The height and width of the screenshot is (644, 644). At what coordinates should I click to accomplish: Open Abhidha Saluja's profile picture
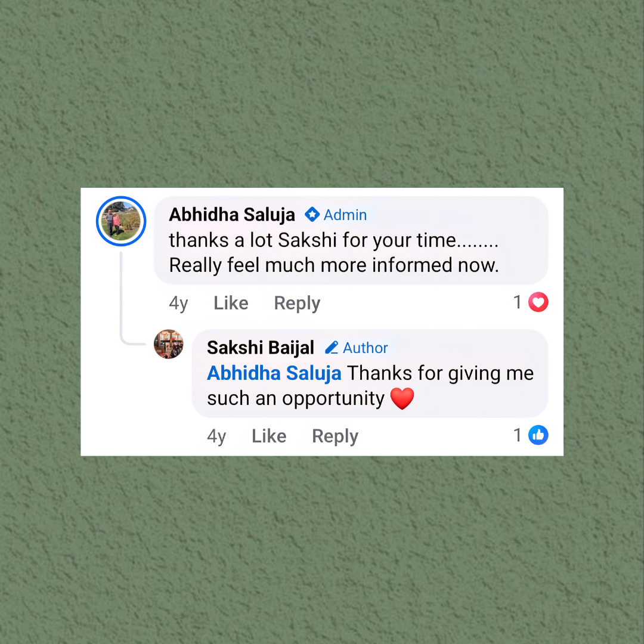(x=121, y=221)
